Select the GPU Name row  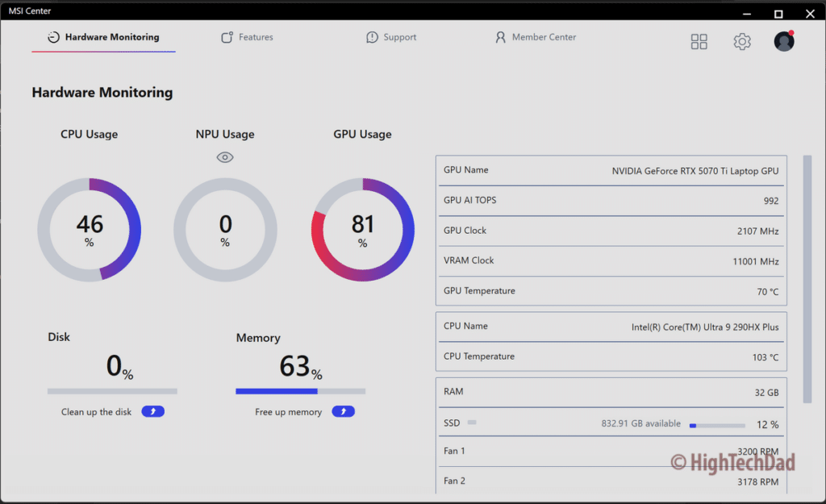pos(611,171)
